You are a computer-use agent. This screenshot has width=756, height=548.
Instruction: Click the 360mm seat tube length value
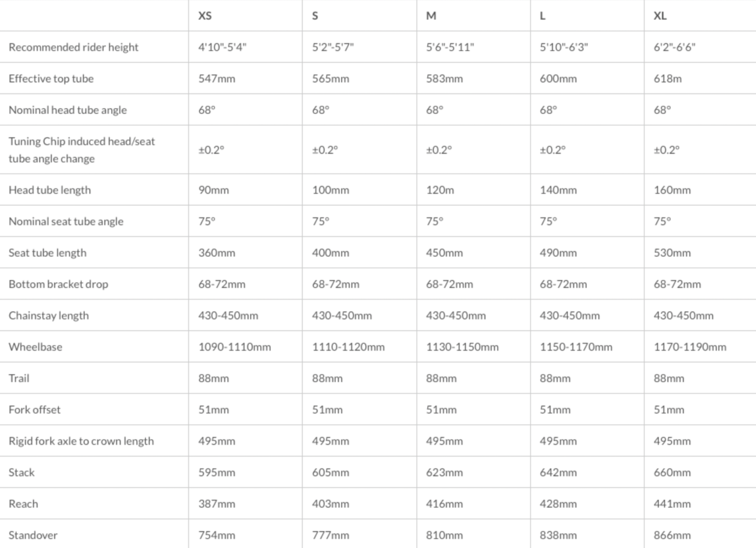pos(217,253)
